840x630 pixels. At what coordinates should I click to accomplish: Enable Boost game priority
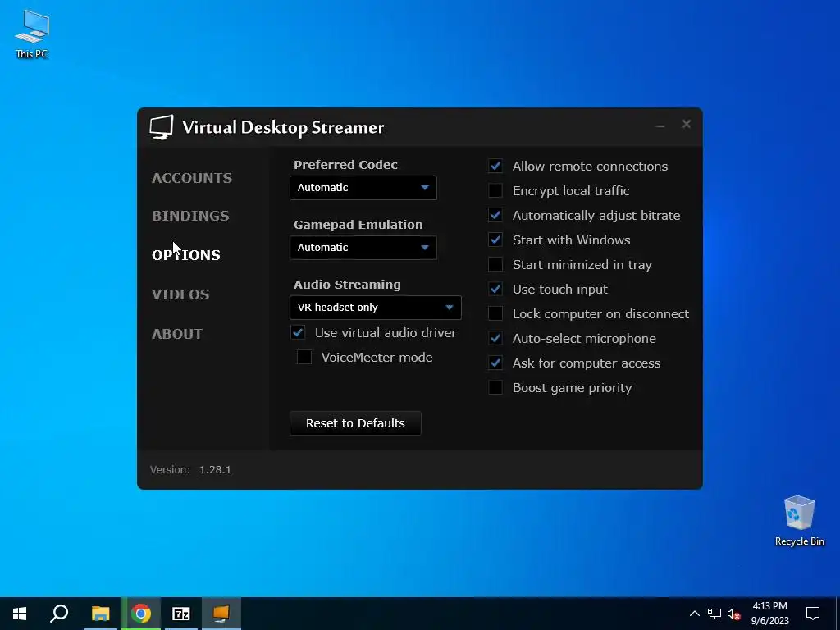(x=495, y=388)
